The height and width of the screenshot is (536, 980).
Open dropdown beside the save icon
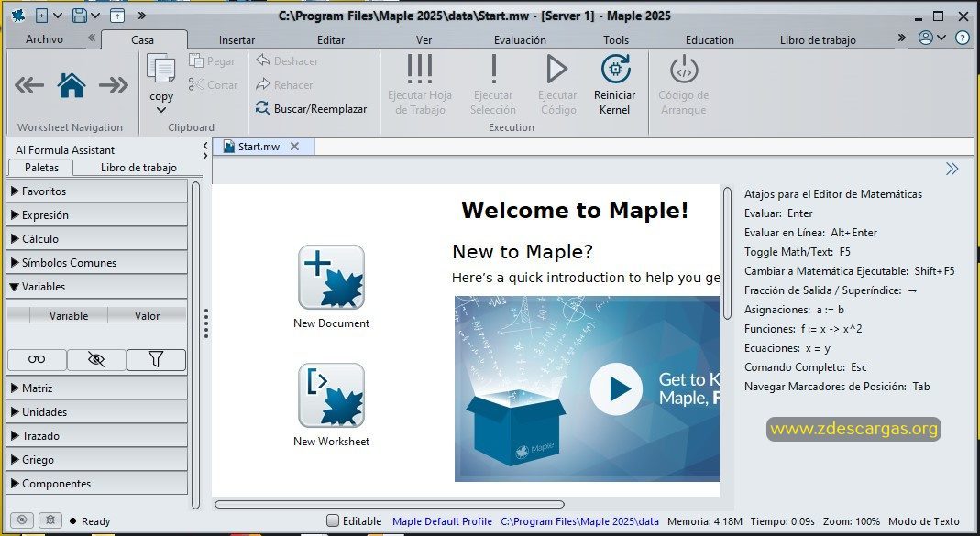tap(95, 16)
